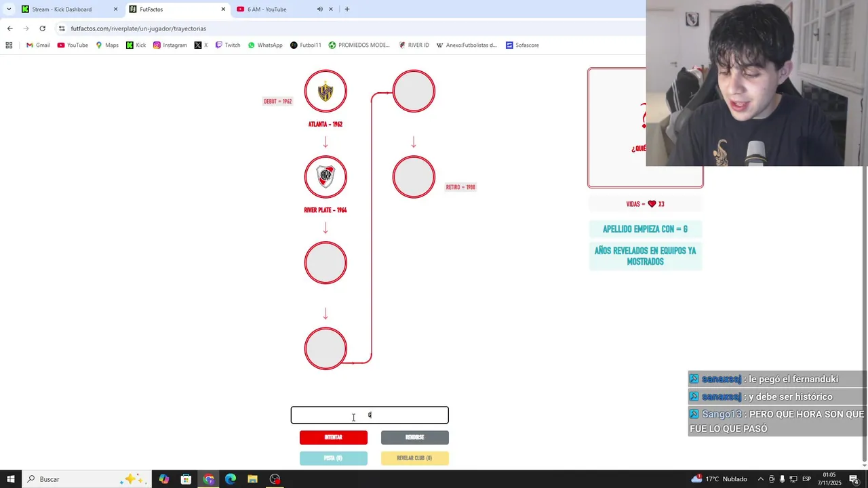Image resolution: width=868 pixels, height=488 pixels.
Task: Open Microsoft Store from the taskbar
Action: 186,479
